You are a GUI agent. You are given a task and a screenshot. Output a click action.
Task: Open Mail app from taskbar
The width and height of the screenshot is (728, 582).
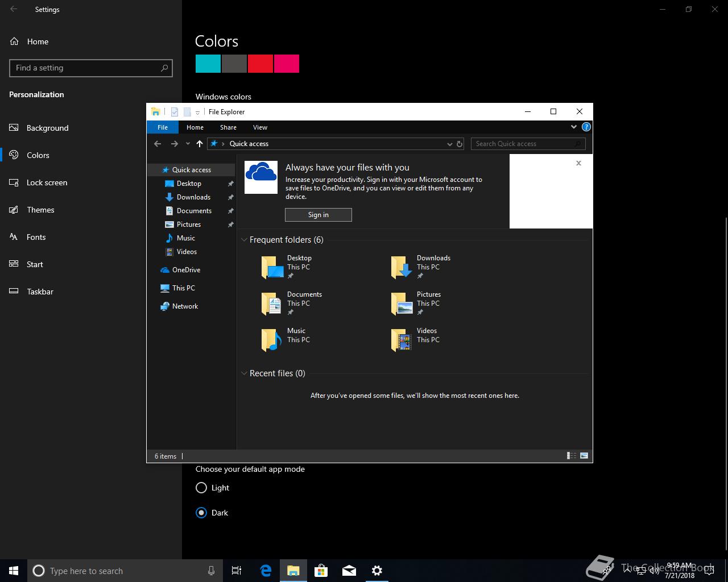pos(349,571)
